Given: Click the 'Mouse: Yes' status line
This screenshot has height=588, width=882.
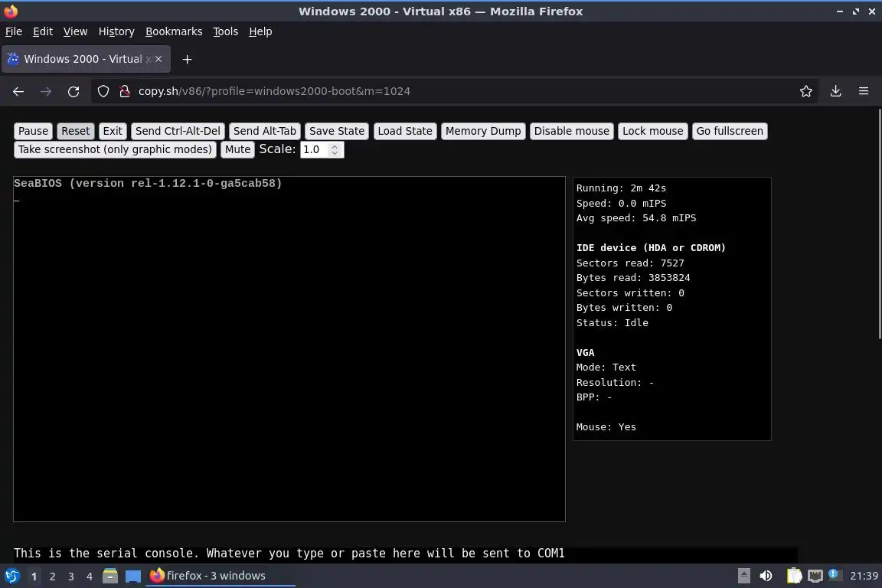Looking at the screenshot, I should pyautogui.click(x=606, y=427).
